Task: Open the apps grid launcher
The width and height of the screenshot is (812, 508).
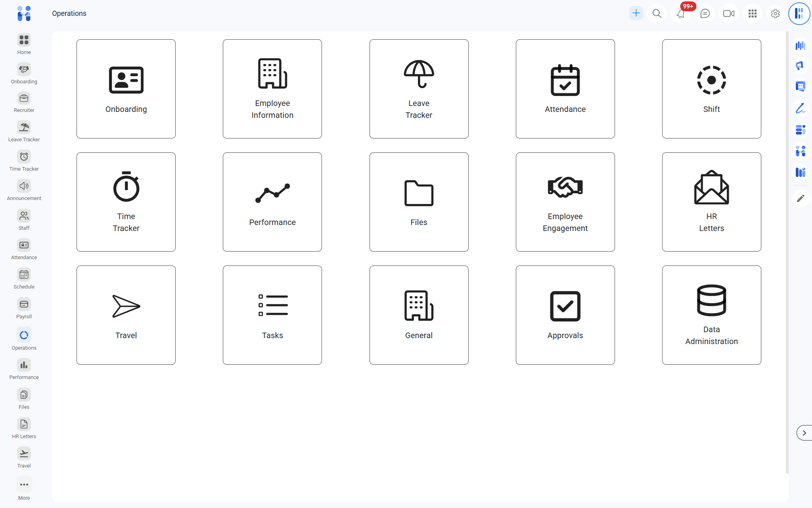Action: tap(752, 14)
